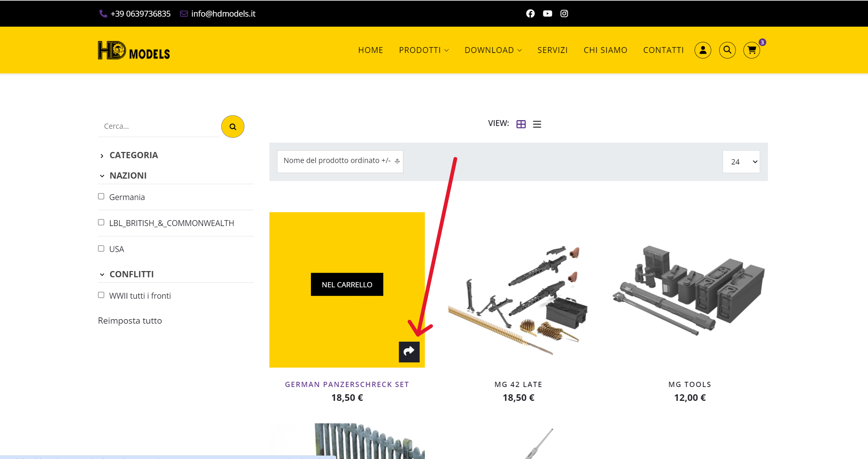Expand the CATEGORIA filter section
This screenshot has width=868, height=459.
pyautogui.click(x=133, y=155)
